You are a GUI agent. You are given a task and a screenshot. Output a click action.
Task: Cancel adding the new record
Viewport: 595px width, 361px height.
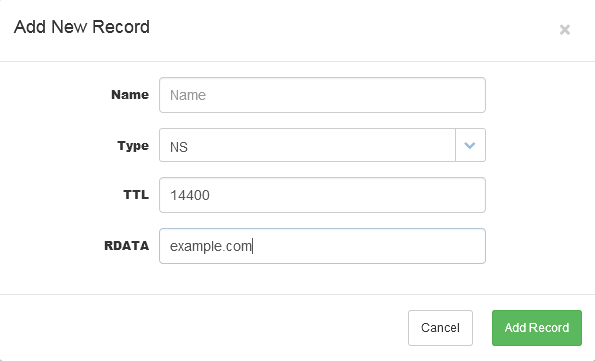pyautogui.click(x=440, y=328)
